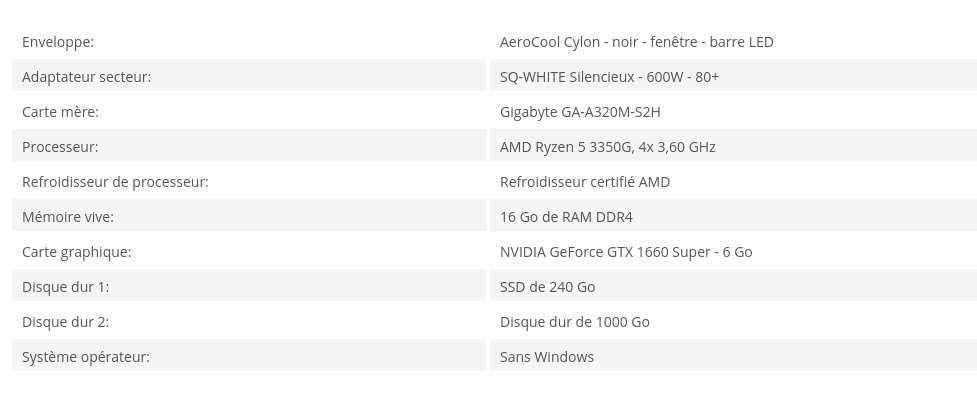The width and height of the screenshot is (977, 401).
Task: Click the "Mémoire vive:" label
Action: tap(68, 217)
